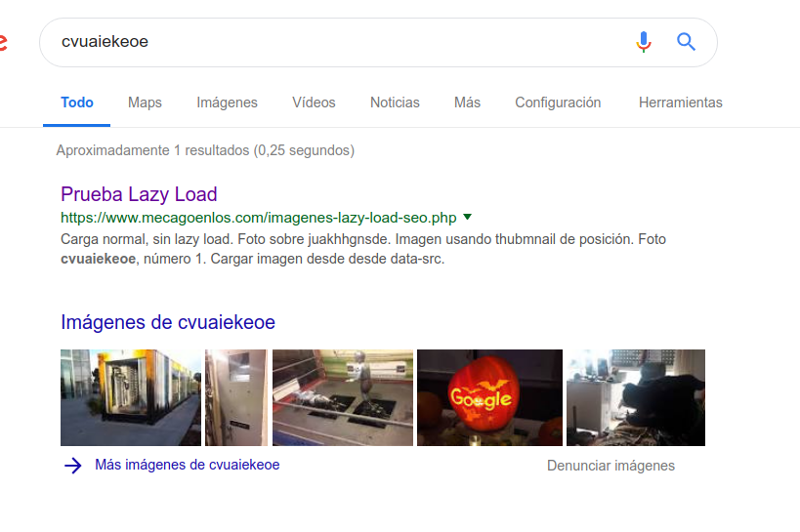Select the Noticias tab
Image resolution: width=800 pixels, height=532 pixels.
pyautogui.click(x=395, y=102)
